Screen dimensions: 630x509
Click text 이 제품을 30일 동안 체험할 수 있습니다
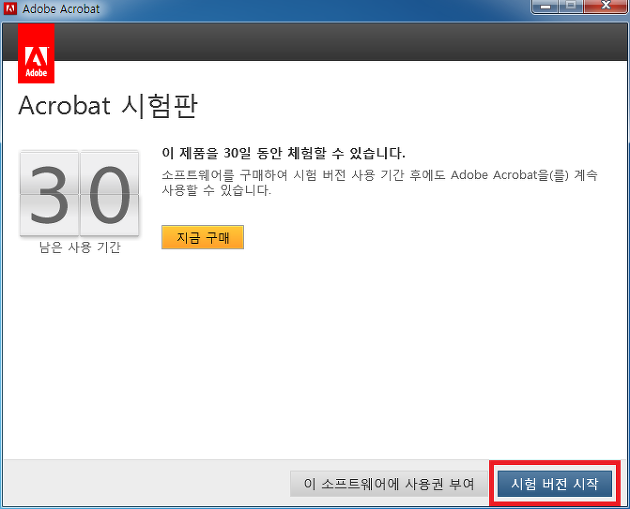coord(283,153)
